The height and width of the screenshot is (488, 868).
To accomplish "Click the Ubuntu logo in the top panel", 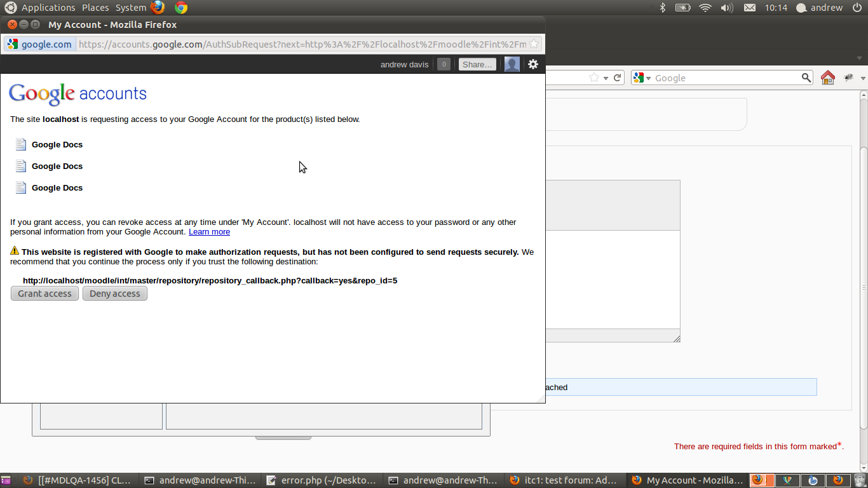I will click(10, 8).
